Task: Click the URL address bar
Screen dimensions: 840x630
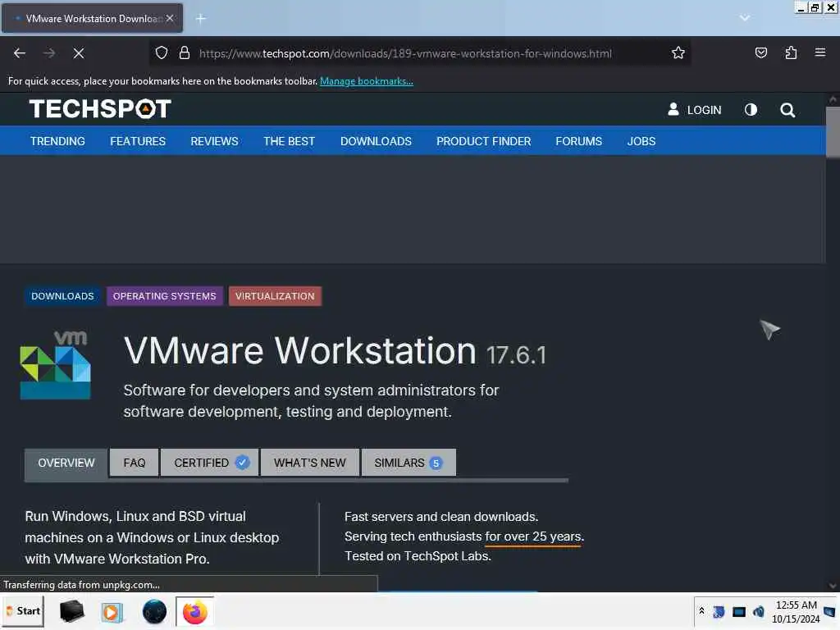Action: (x=405, y=53)
